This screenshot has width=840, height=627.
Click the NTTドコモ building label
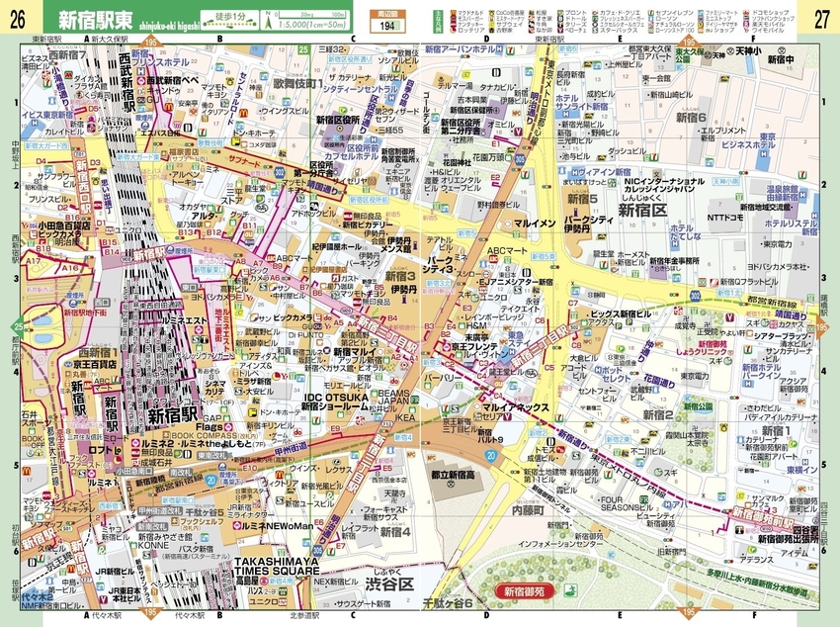click(x=724, y=217)
